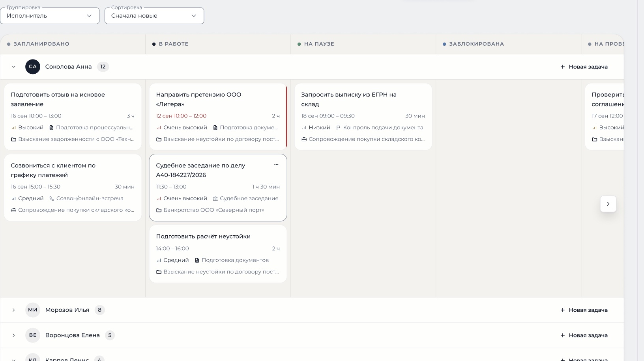Open the card Подготовить расчёт неустойки
The height and width of the screenshot is (361, 644).
pos(218,254)
